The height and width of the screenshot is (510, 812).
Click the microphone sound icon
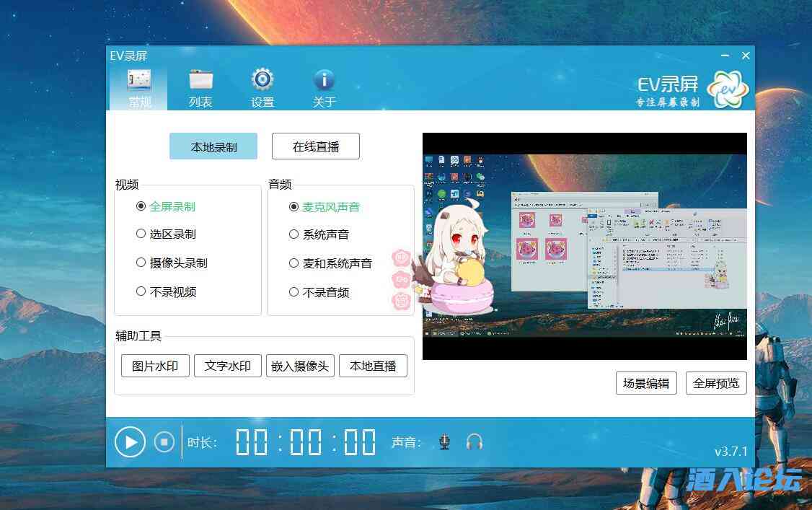coord(444,442)
